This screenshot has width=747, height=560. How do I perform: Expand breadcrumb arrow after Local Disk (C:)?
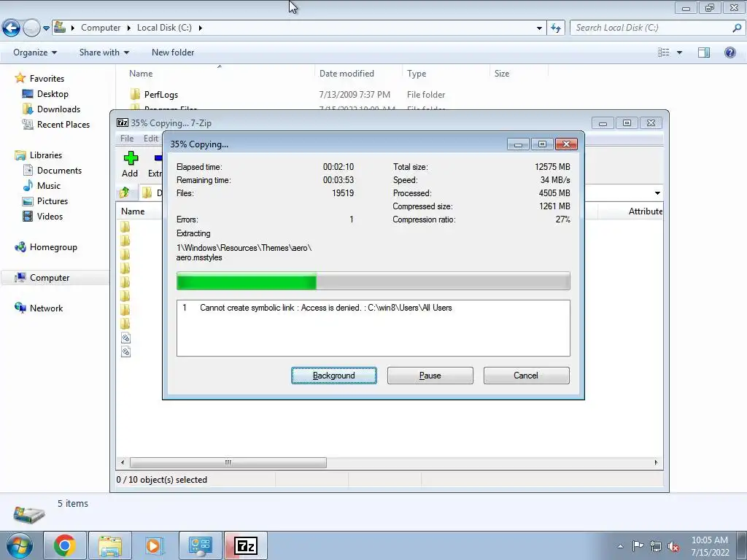click(200, 28)
